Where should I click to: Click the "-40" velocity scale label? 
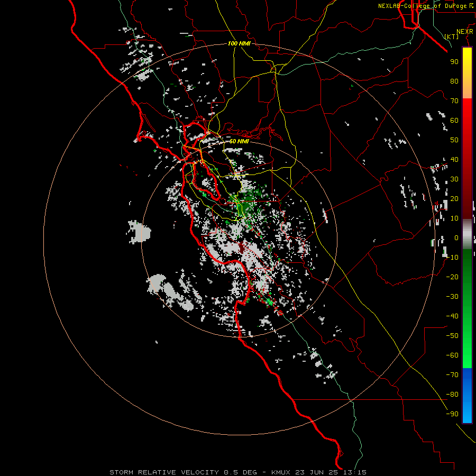pos(452,316)
